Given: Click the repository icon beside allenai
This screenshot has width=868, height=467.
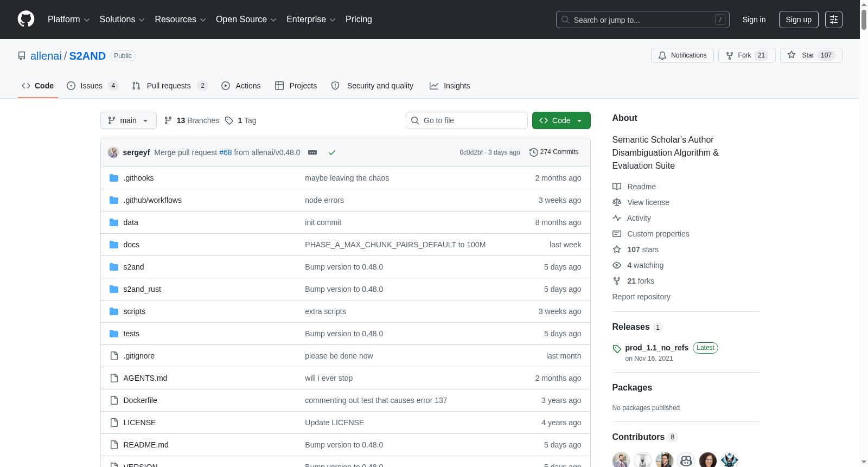Looking at the screenshot, I should point(22,56).
